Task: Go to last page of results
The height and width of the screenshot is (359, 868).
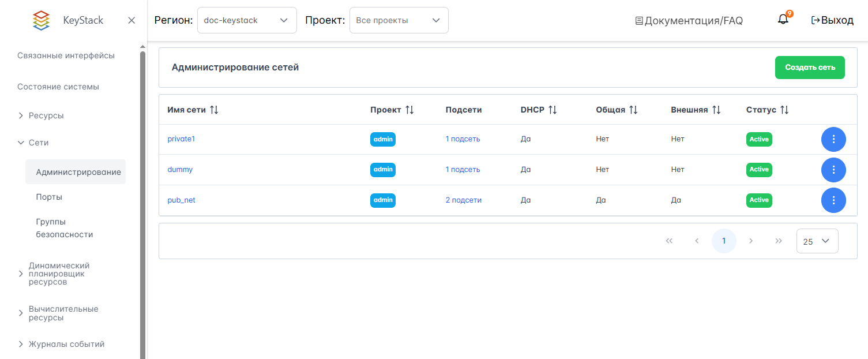Action: click(x=779, y=241)
